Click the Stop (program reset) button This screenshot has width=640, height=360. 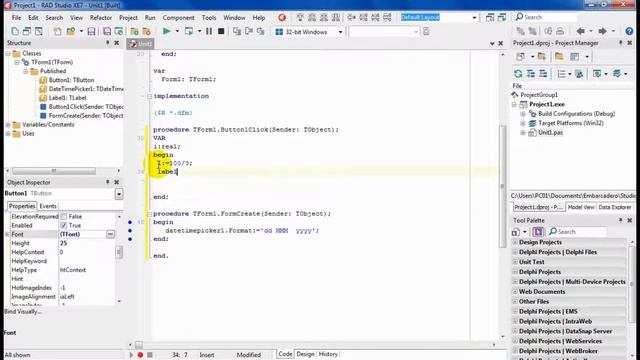tap(221, 31)
